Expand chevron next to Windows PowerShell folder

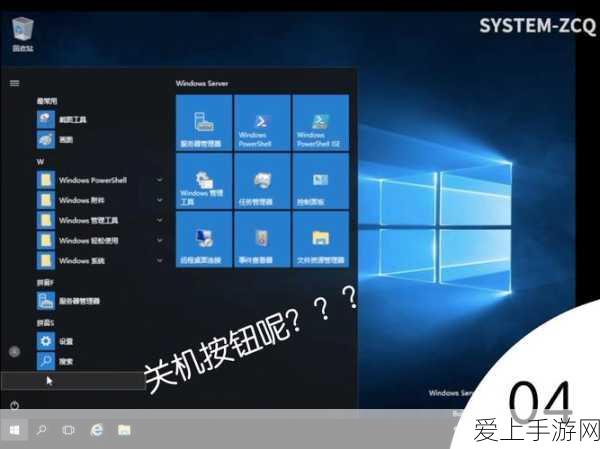coord(160,180)
